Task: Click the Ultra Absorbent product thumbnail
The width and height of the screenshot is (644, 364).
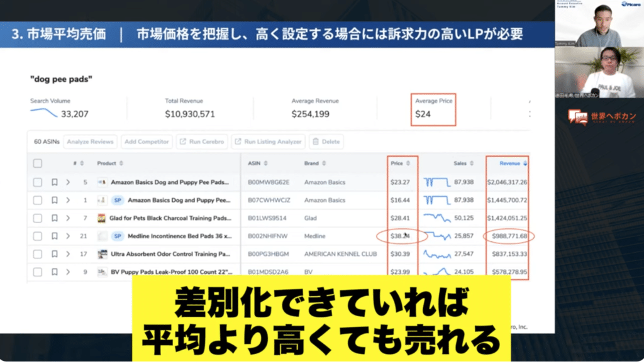Action: pyautogui.click(x=103, y=254)
